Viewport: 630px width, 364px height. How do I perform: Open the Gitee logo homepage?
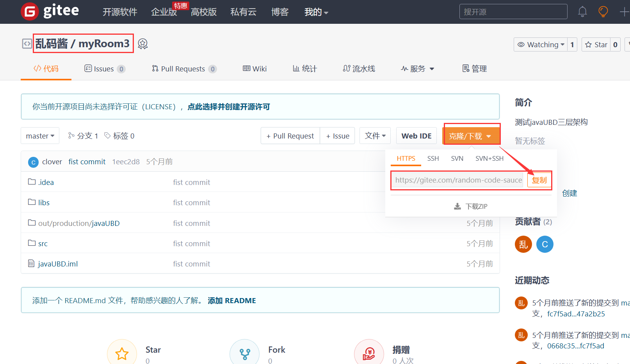pos(50,11)
